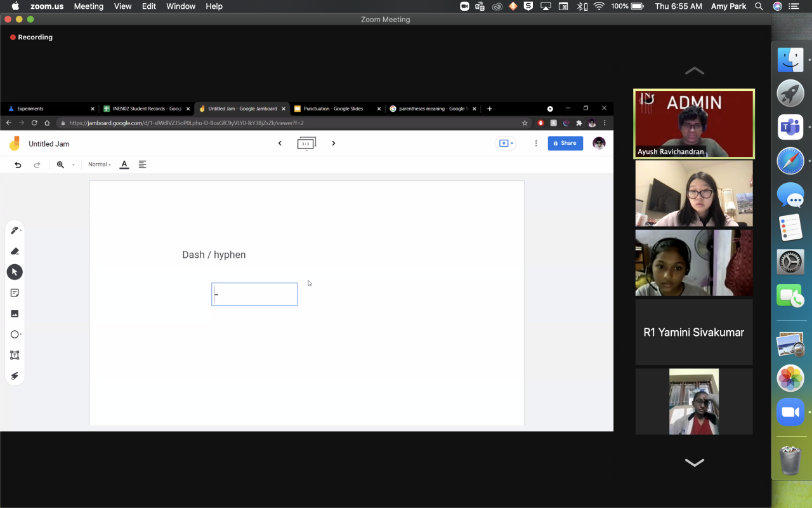Click the zoom magnifier icon
812x508 pixels.
click(x=60, y=164)
